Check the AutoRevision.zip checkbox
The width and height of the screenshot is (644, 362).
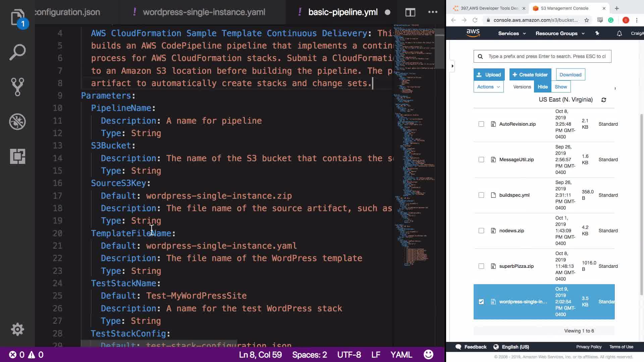tap(481, 124)
